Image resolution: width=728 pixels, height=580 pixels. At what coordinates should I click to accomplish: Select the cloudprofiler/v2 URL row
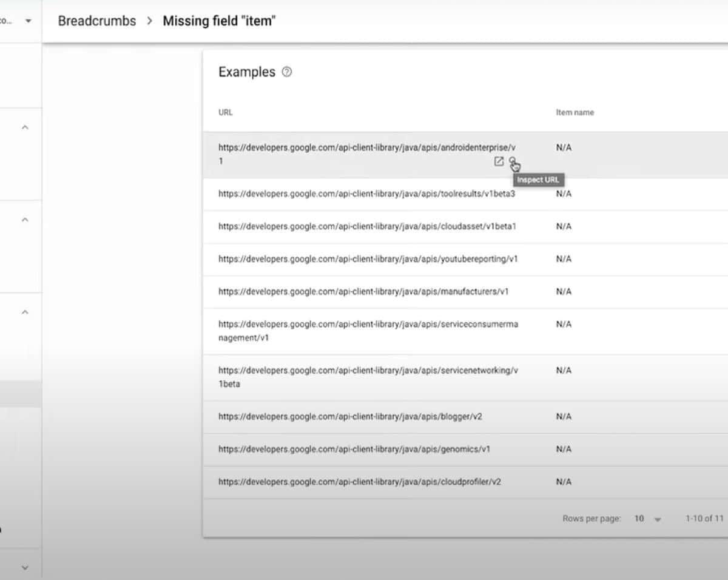359,482
